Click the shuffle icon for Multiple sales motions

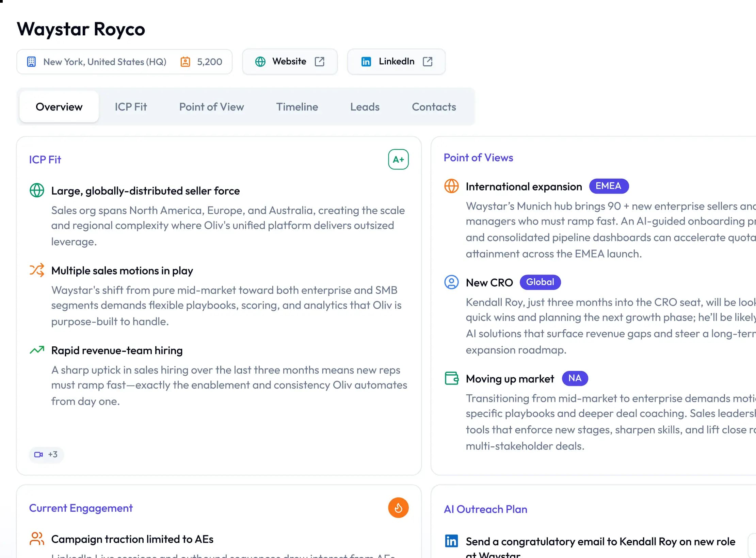point(37,270)
